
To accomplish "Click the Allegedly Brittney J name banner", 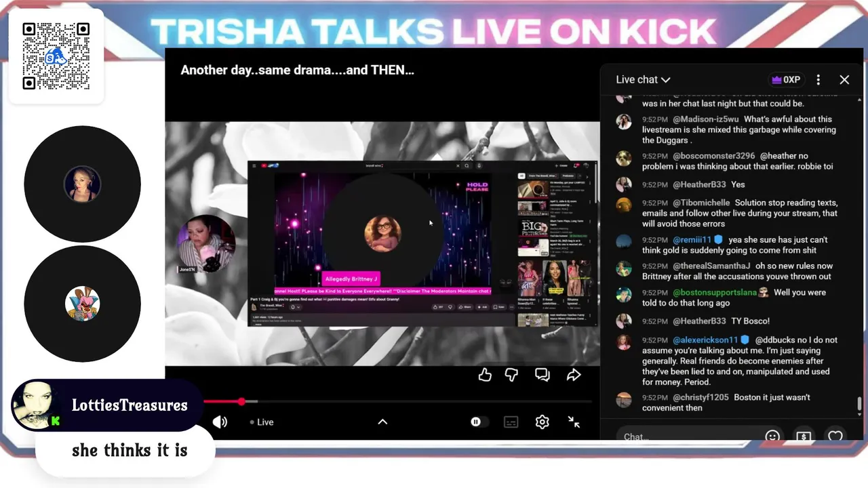I will click(351, 279).
